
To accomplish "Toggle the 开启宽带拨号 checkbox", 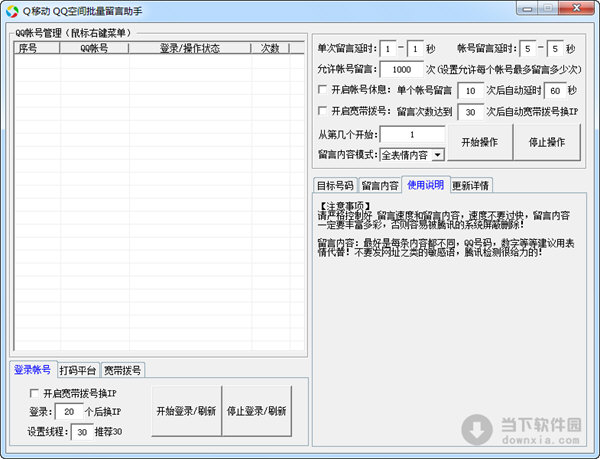I will (321, 112).
